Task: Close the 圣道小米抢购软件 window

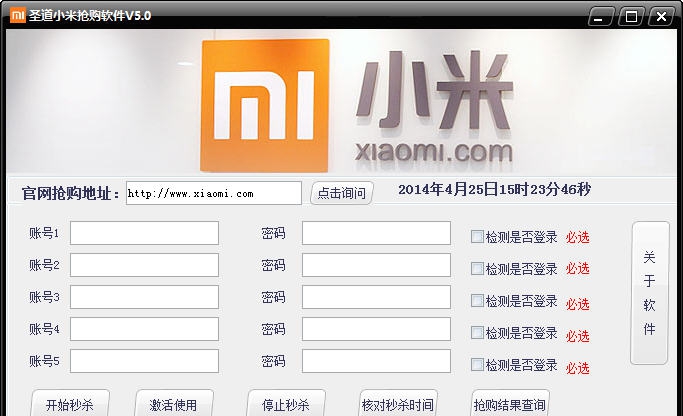Action: point(661,17)
